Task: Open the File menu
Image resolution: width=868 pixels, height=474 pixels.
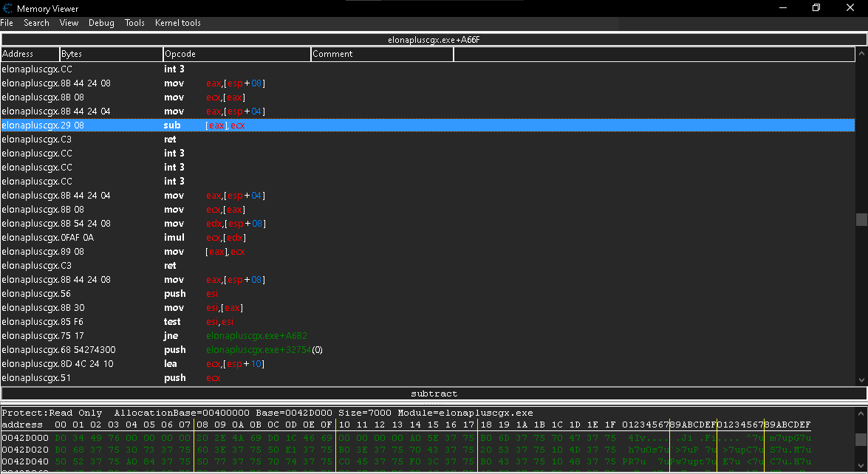Action: (7, 23)
